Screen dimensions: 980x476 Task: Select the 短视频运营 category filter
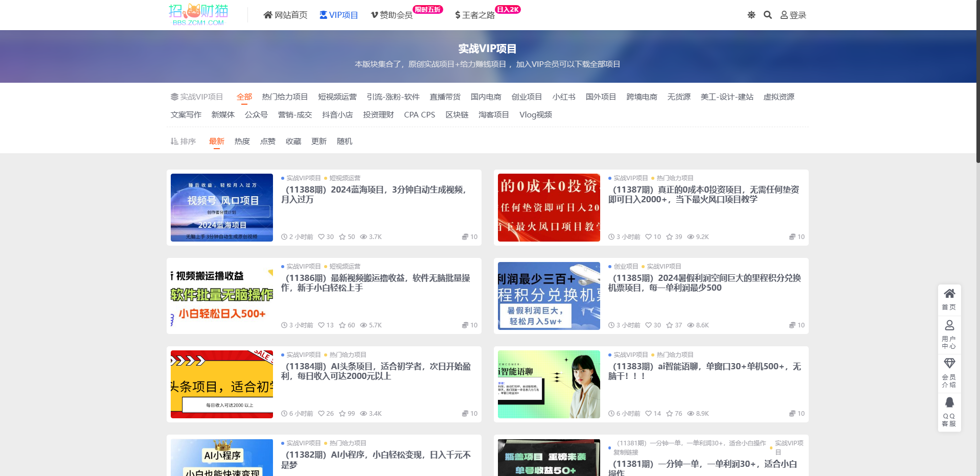tap(337, 97)
